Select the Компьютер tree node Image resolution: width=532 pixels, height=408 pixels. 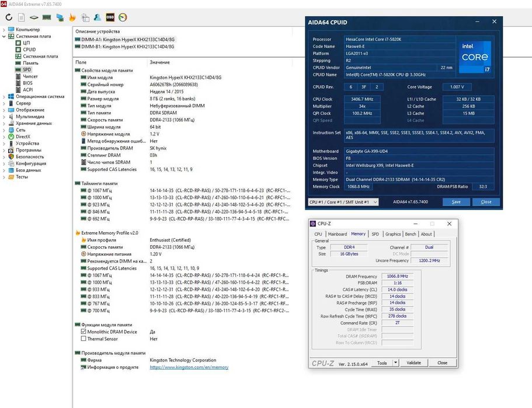click(27, 30)
